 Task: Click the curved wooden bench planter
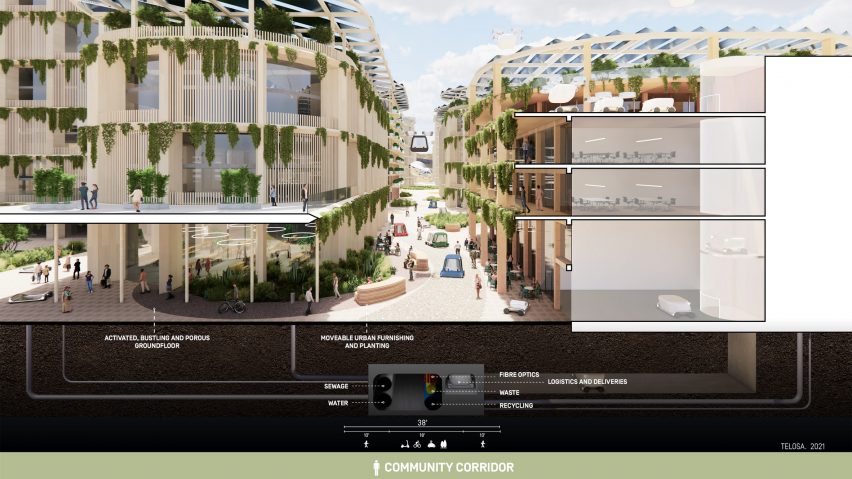[x=380, y=291]
